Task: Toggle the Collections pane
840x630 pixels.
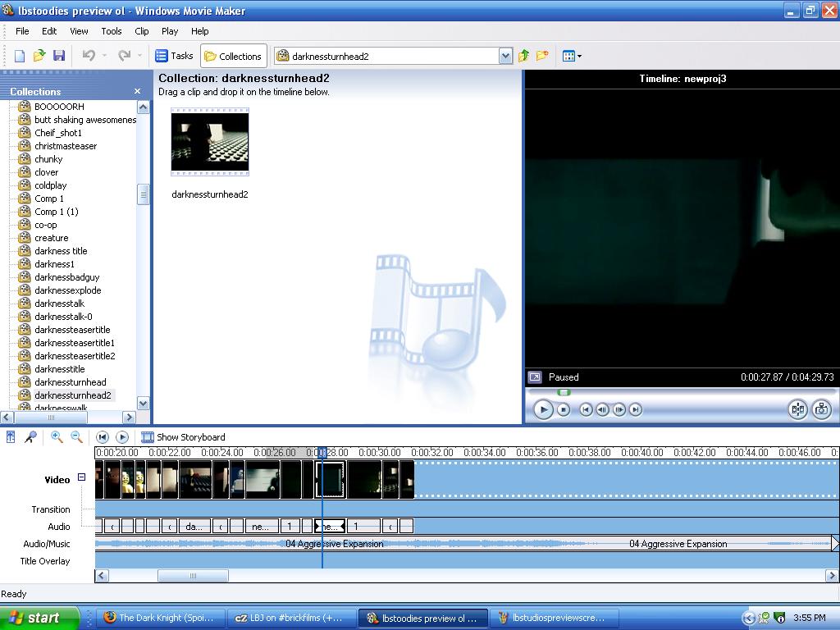Action: tap(233, 56)
